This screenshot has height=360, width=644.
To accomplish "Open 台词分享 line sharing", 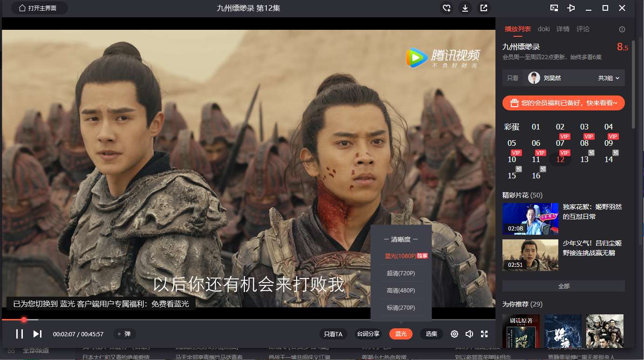I will point(368,334).
